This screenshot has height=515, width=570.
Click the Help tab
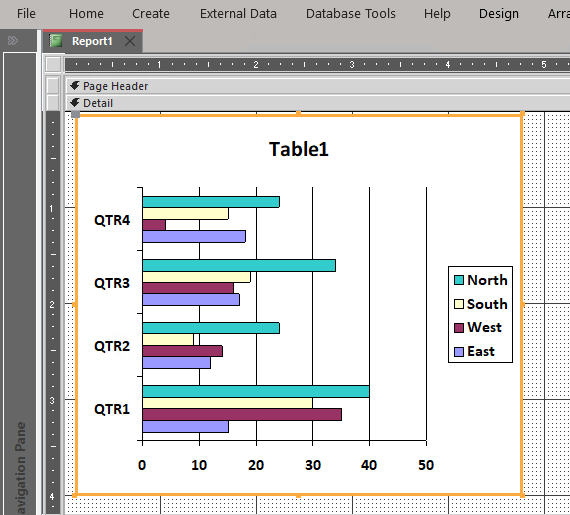coord(437,14)
